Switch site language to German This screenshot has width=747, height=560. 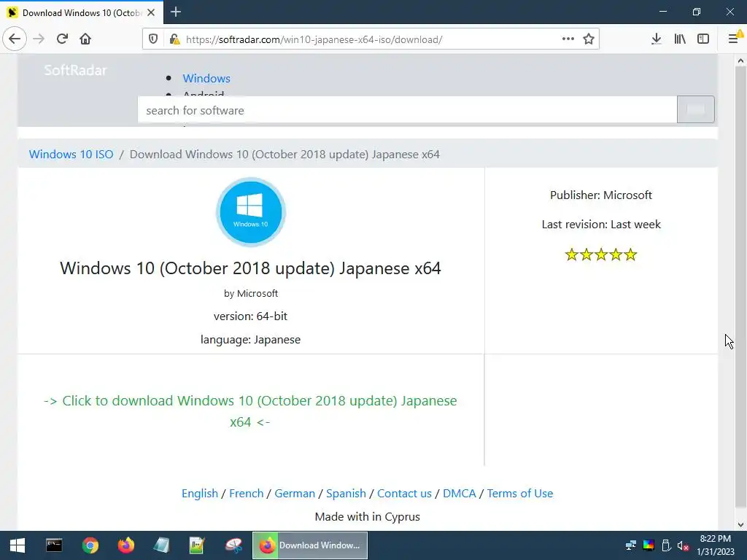(x=295, y=494)
